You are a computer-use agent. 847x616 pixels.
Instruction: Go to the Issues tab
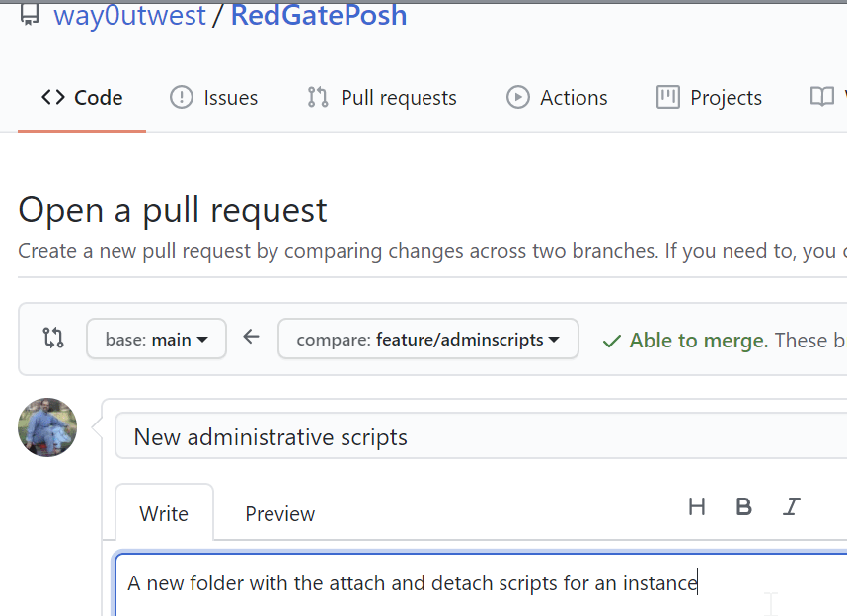(x=213, y=98)
